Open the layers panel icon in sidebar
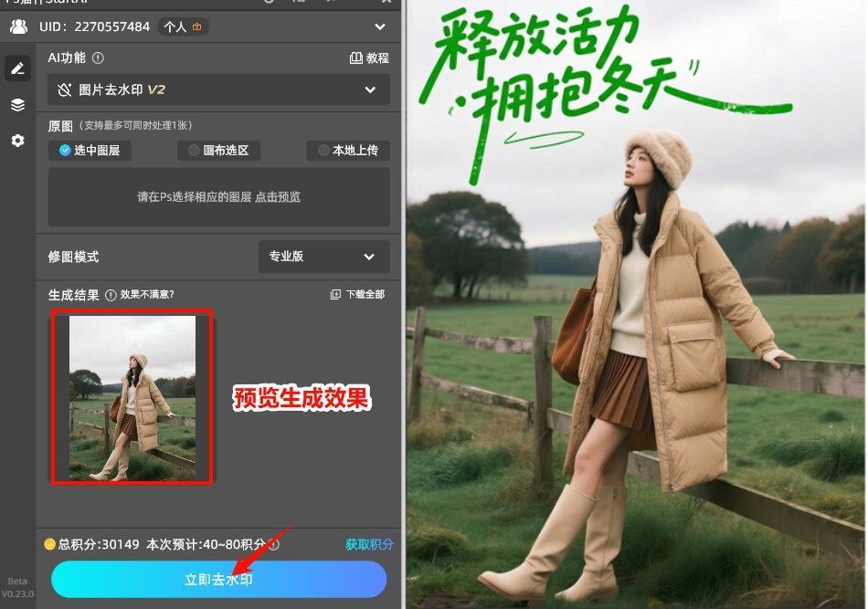Viewport: 868px width, 609px height. point(17,104)
